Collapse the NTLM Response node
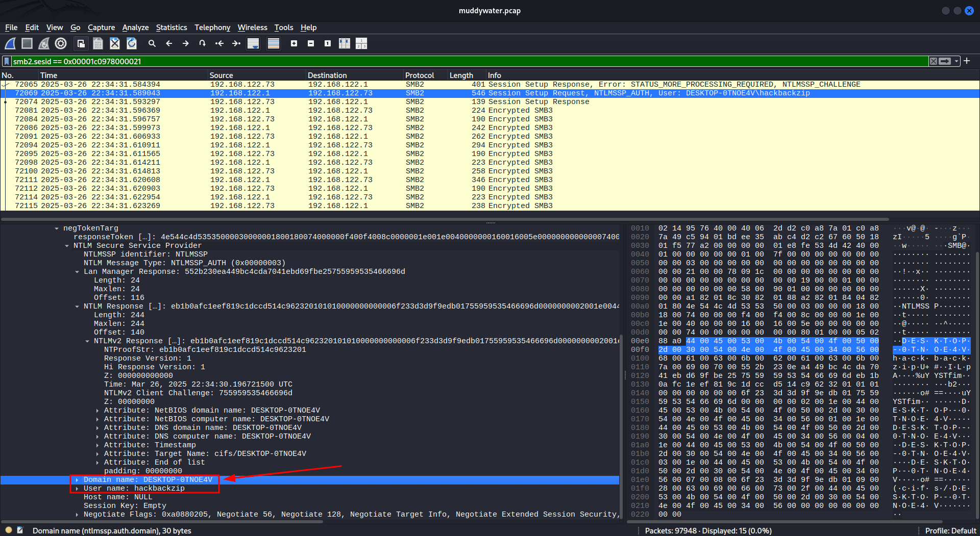The height and width of the screenshot is (536, 980). (x=77, y=307)
